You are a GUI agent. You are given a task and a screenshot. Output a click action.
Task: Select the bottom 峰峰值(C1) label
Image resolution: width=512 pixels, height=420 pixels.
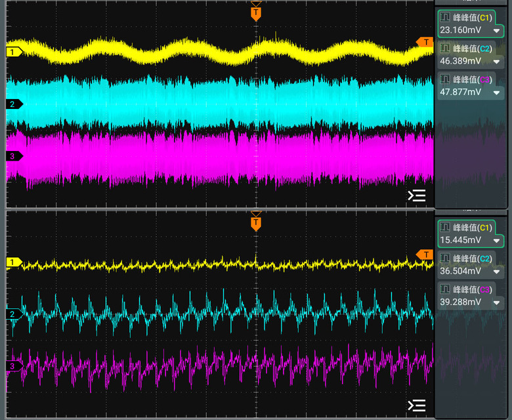[473, 228]
